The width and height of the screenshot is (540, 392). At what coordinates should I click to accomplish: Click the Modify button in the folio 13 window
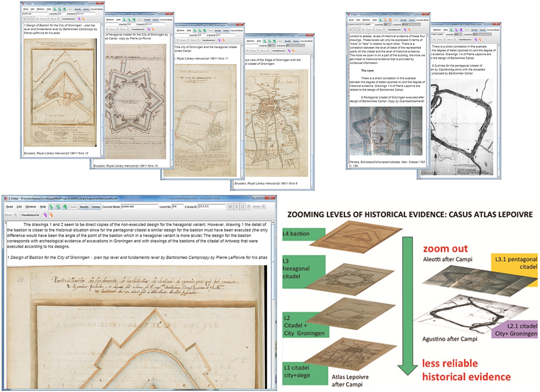coord(78,9)
